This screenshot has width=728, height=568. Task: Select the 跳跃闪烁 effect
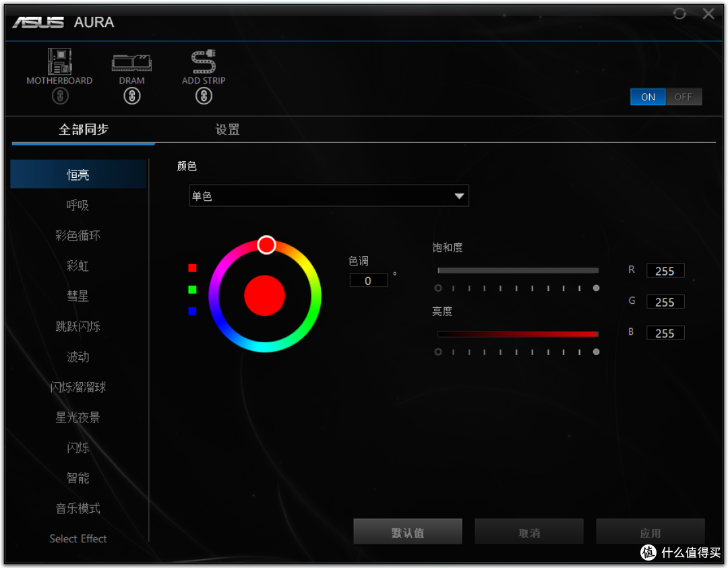78,327
